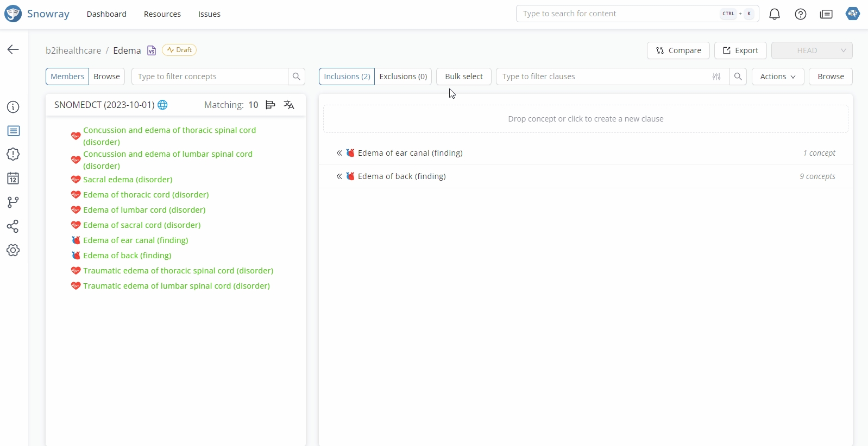The width and height of the screenshot is (868, 446).
Task: Click the globe icon next to SNOMEDCT
Action: (162, 105)
